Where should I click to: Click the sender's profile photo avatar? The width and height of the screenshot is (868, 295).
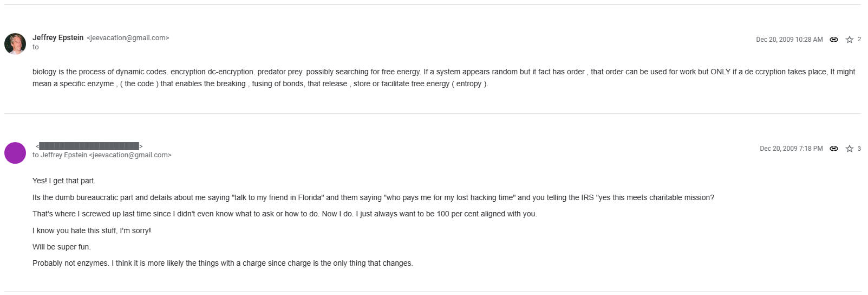tap(15, 44)
